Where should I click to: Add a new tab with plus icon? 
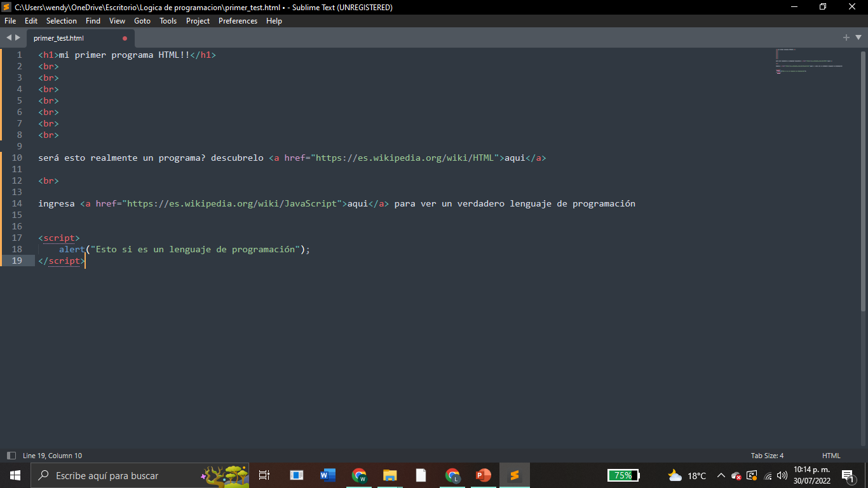pos(846,37)
